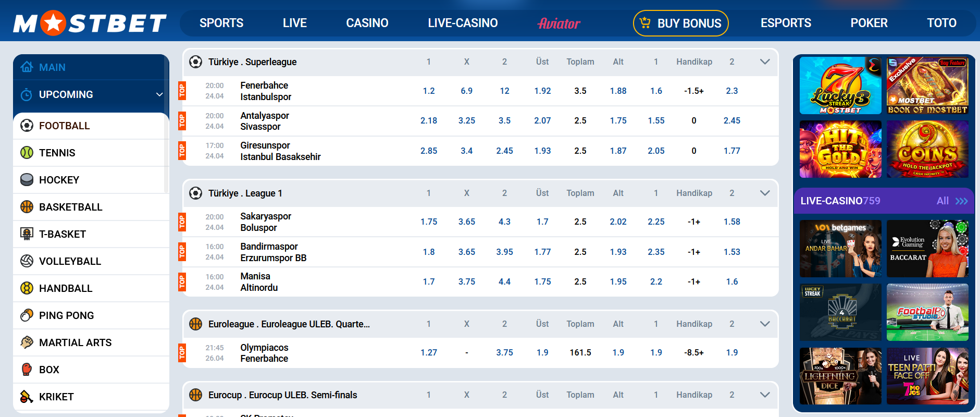Select the ping pong paddle icon
Viewport: 980px width, 417px height.
coord(27,315)
